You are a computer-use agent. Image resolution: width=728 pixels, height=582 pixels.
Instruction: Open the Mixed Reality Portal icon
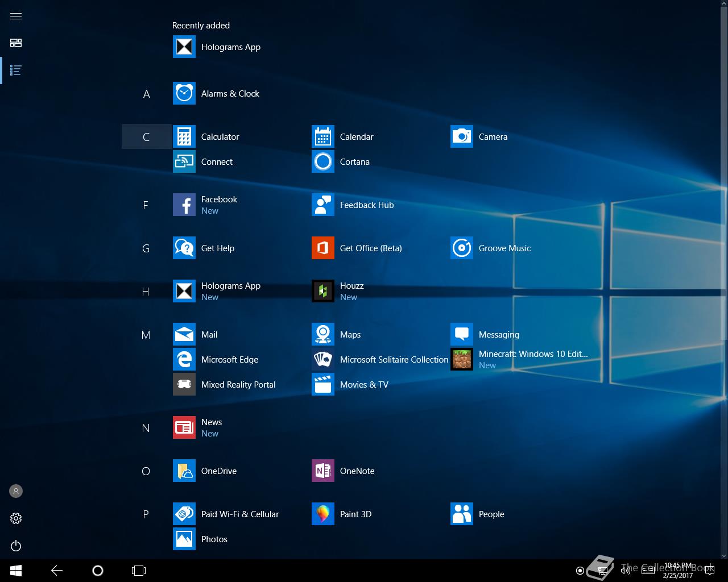(184, 384)
